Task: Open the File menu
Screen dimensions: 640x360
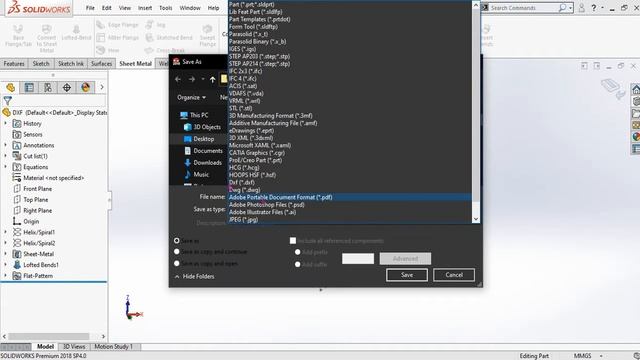Action: pos(90,8)
